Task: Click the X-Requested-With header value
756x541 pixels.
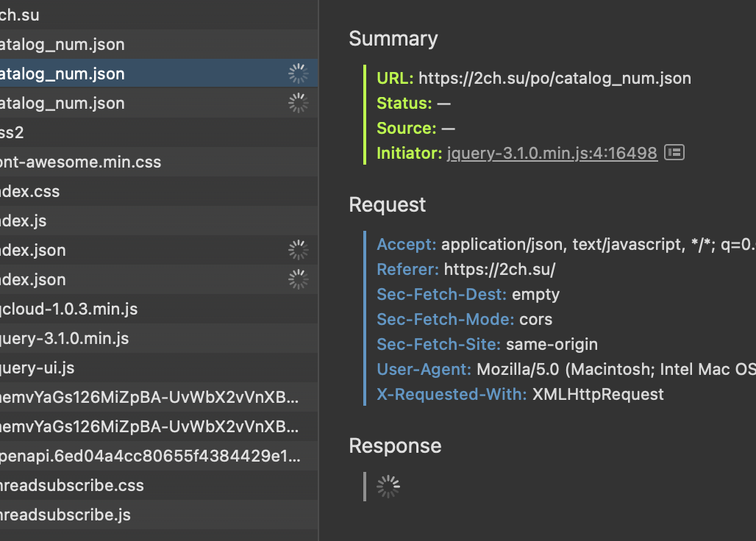Action: (x=598, y=394)
